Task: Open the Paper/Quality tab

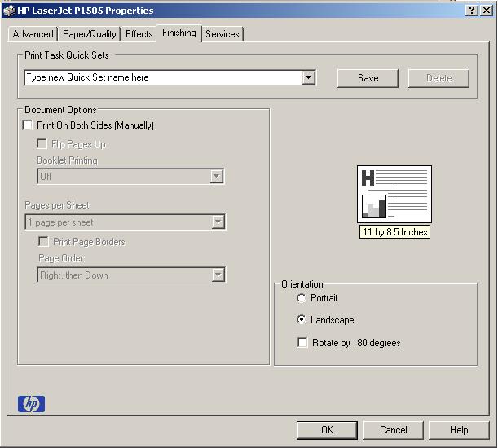Action: [x=89, y=34]
